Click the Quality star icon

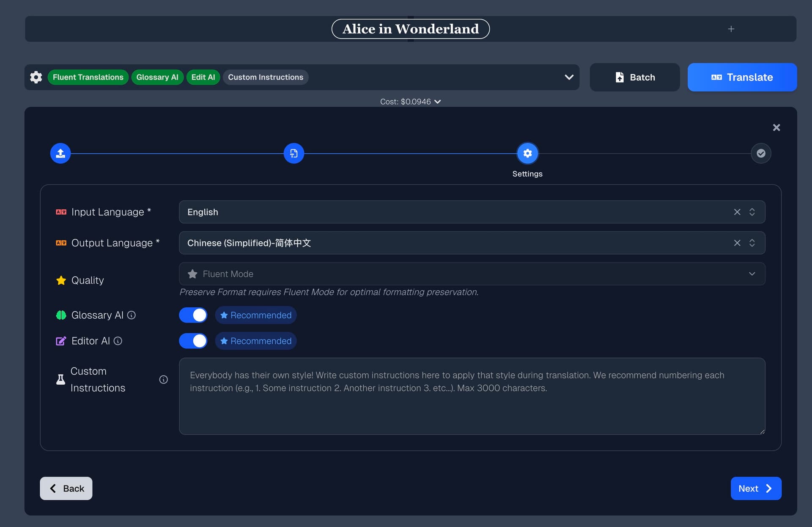point(60,280)
